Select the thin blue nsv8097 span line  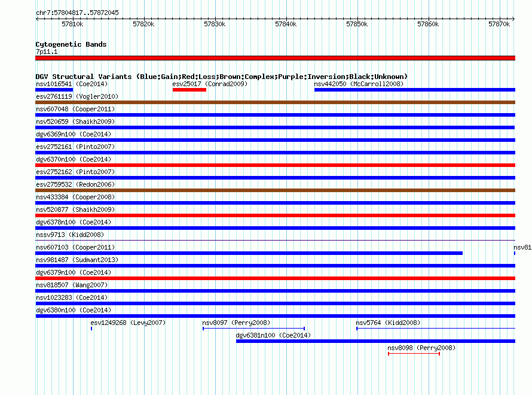click(254, 329)
